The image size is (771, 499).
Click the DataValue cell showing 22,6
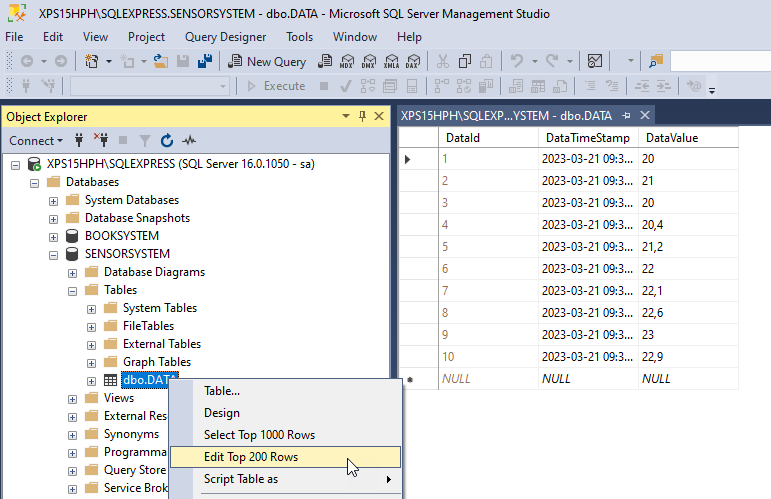(688, 313)
